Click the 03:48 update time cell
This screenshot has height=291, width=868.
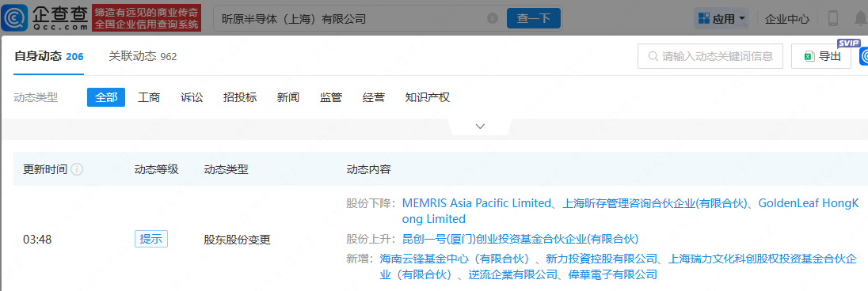(x=37, y=240)
